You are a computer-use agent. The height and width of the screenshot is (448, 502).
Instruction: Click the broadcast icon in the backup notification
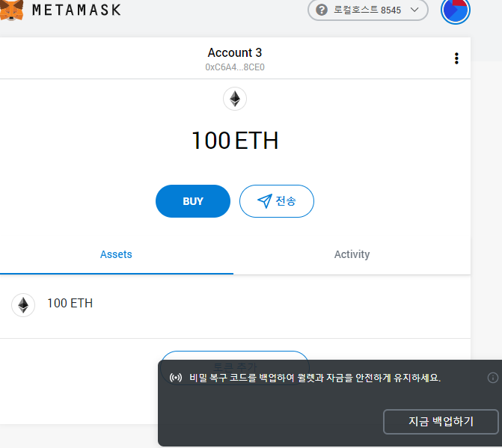click(x=176, y=378)
